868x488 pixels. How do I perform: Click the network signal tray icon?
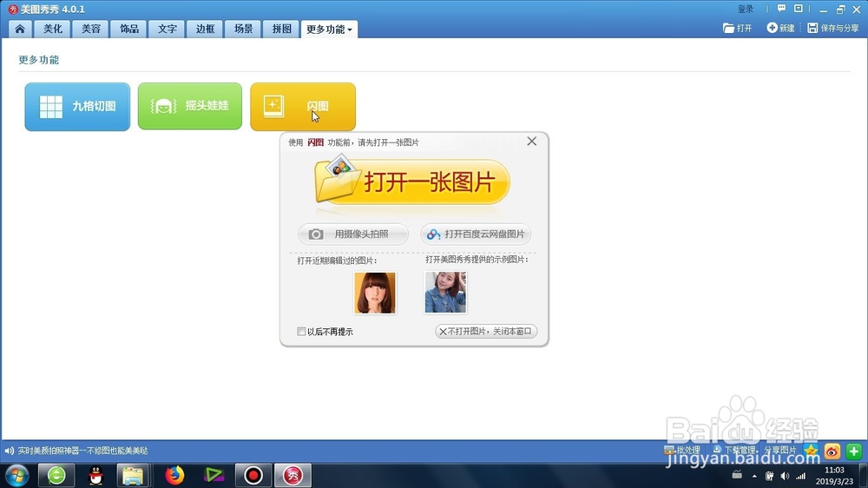800,476
